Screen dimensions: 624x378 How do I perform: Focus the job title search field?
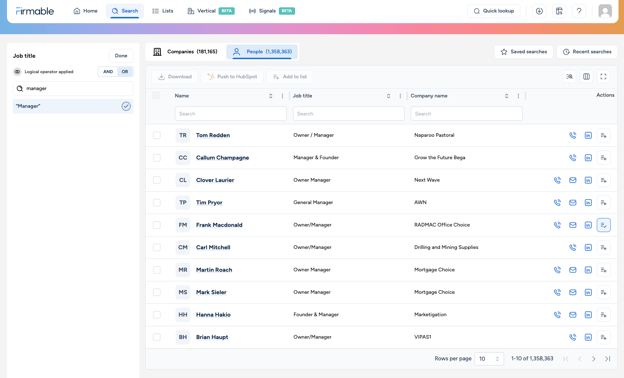pos(73,89)
